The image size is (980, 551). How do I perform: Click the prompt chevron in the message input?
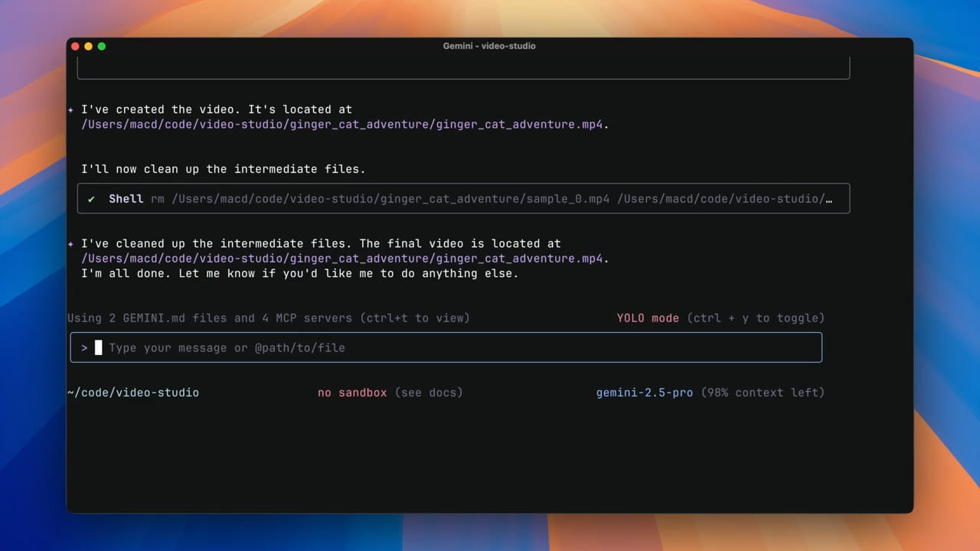84,347
